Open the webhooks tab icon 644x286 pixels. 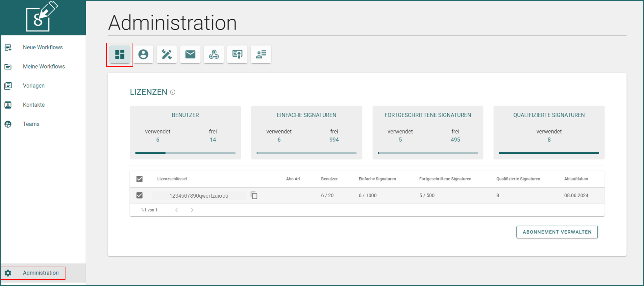tap(214, 55)
